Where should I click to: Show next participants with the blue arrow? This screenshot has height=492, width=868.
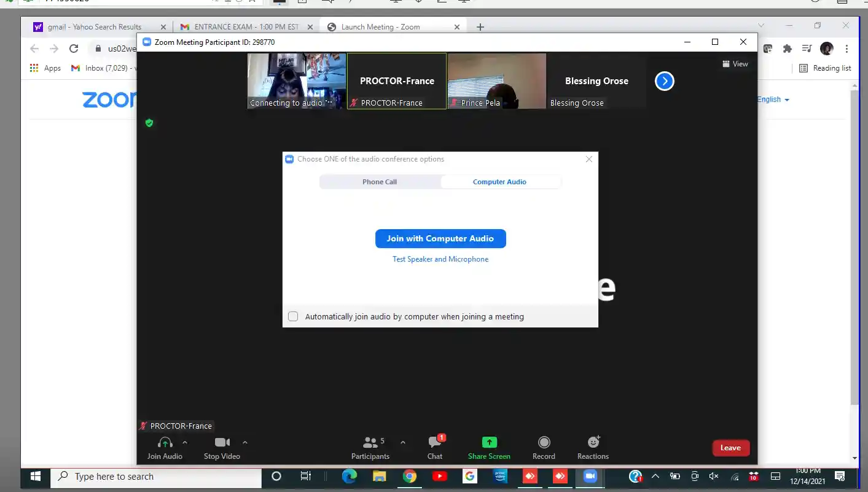[x=664, y=81]
